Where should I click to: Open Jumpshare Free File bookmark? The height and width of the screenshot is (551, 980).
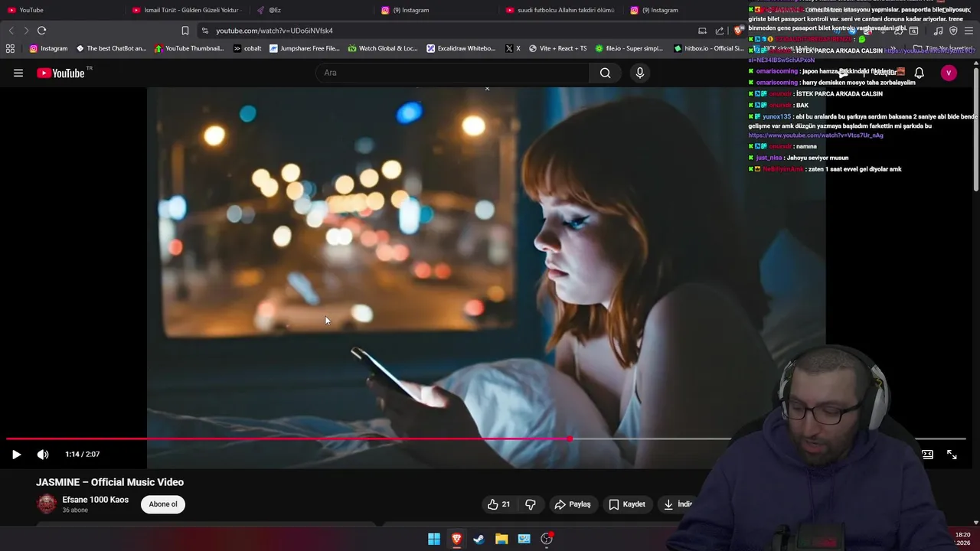304,48
